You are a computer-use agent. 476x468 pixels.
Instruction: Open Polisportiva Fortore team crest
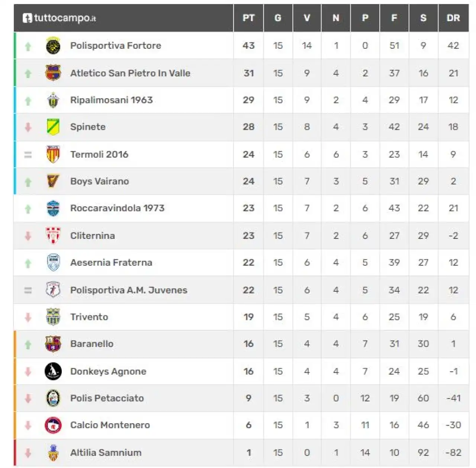tap(53, 45)
